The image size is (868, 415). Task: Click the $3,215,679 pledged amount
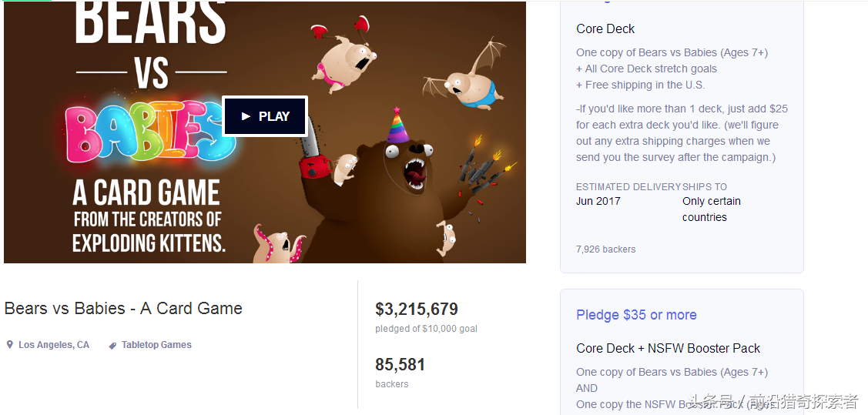pyautogui.click(x=417, y=310)
